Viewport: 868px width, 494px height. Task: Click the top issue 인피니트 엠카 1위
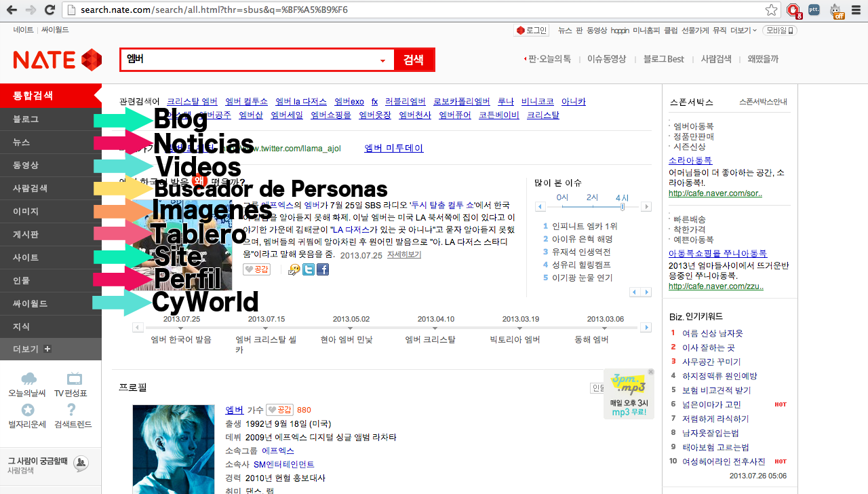tap(585, 226)
